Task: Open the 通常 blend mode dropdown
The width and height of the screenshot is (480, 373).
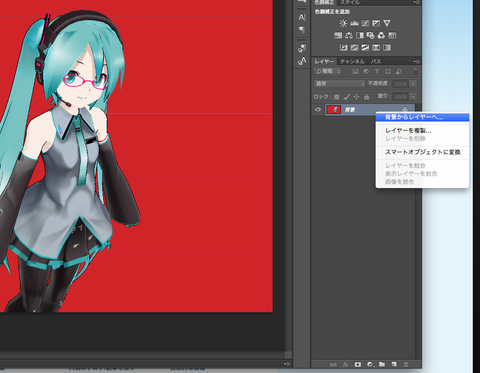Action: point(339,84)
